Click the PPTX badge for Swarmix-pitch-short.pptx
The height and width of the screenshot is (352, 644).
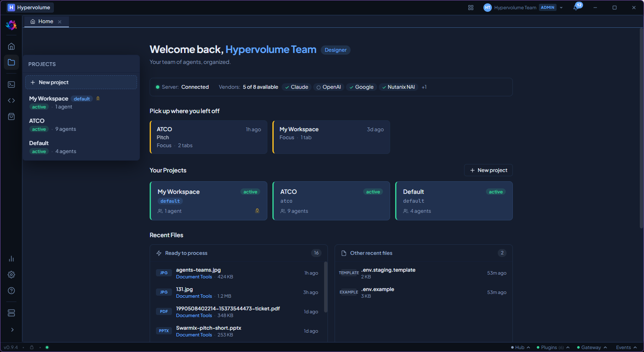click(164, 331)
